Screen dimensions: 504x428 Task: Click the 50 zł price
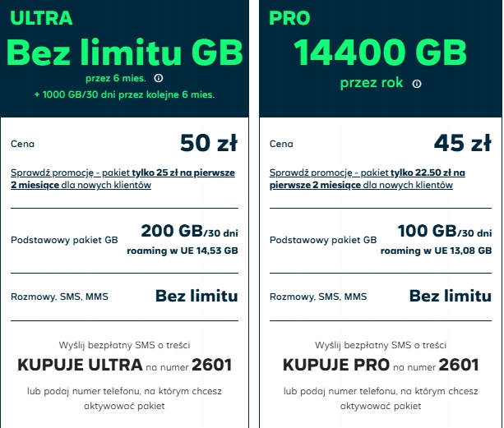point(209,144)
